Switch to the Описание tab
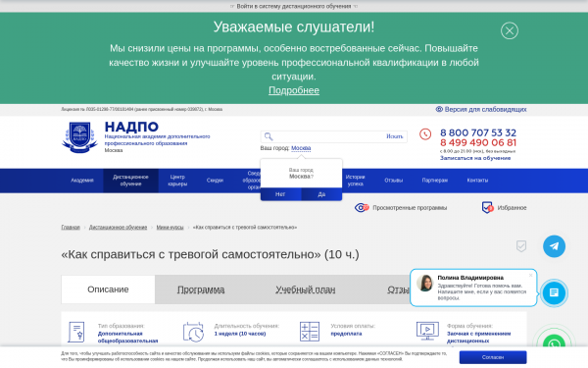This screenshot has height=368, width=588. pyautogui.click(x=108, y=289)
